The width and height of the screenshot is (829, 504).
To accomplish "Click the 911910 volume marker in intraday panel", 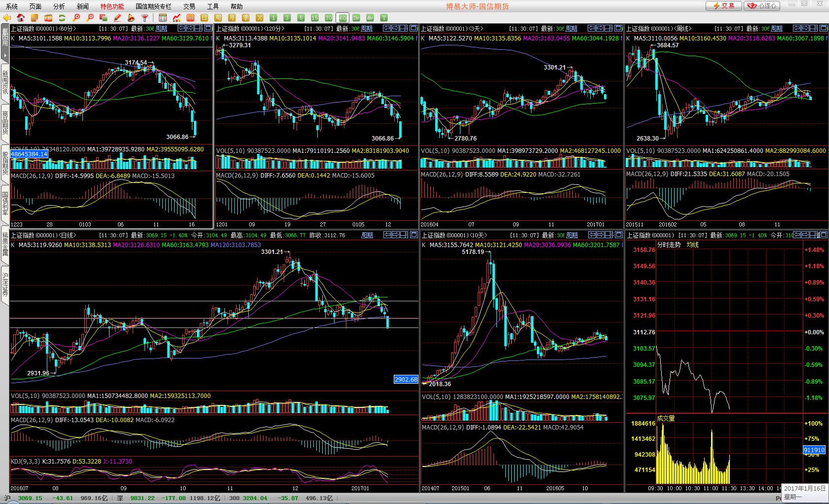I will 814,450.
